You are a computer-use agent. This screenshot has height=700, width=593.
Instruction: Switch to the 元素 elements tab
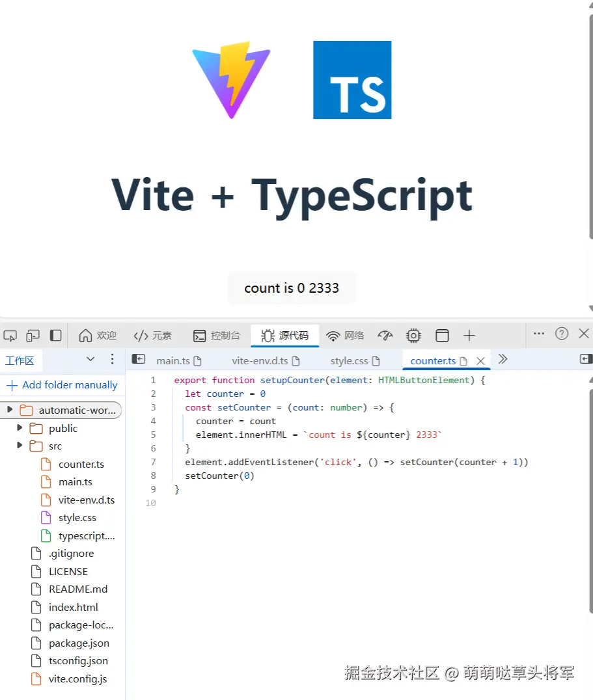pos(153,335)
